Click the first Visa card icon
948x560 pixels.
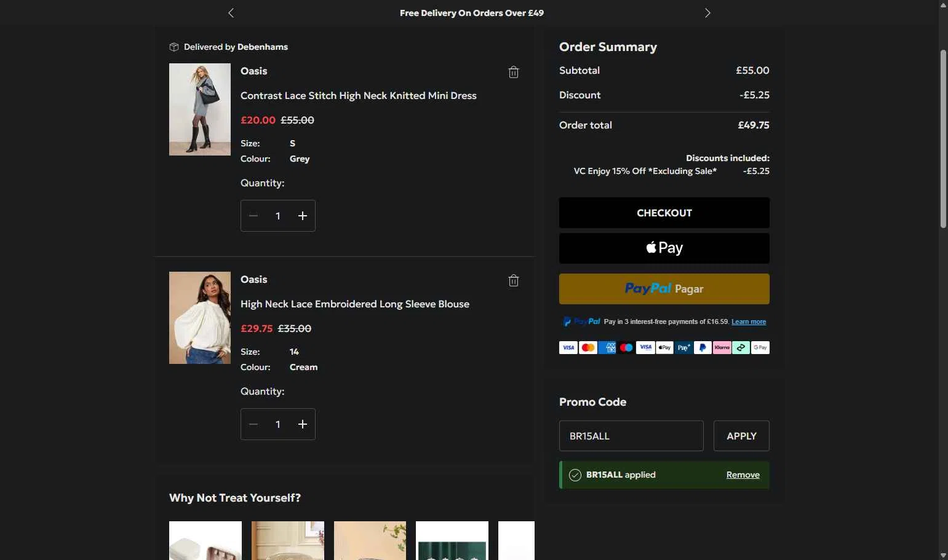click(x=568, y=348)
